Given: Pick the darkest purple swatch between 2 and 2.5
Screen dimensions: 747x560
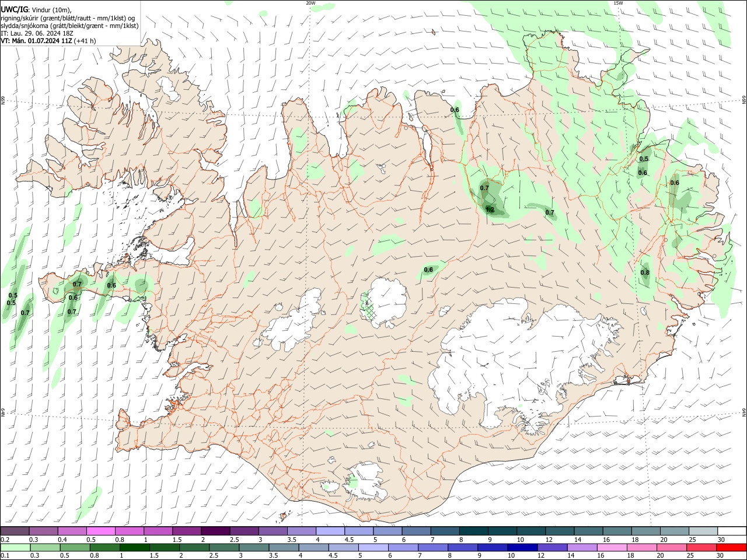Looking at the screenshot, I should click(216, 531).
